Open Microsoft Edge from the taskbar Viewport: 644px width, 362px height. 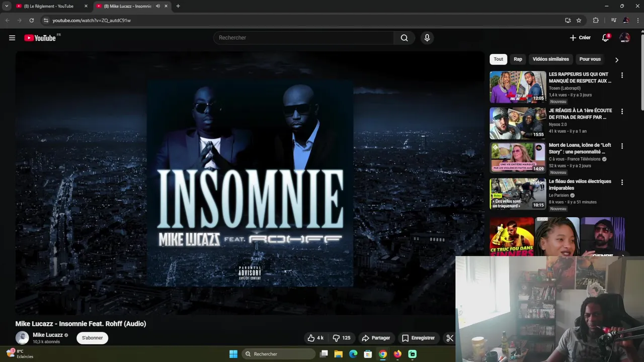coord(353,354)
